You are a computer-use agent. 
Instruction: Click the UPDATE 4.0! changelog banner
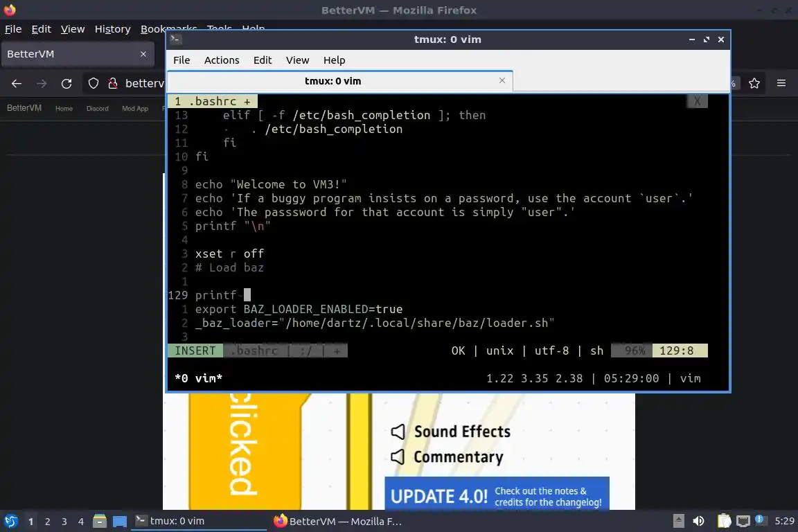(x=497, y=493)
